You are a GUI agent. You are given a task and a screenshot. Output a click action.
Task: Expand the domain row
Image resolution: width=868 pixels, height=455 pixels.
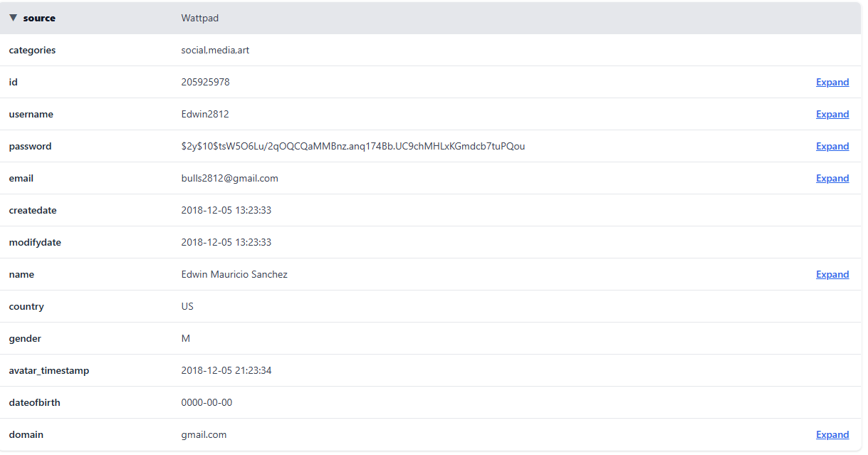(x=832, y=434)
